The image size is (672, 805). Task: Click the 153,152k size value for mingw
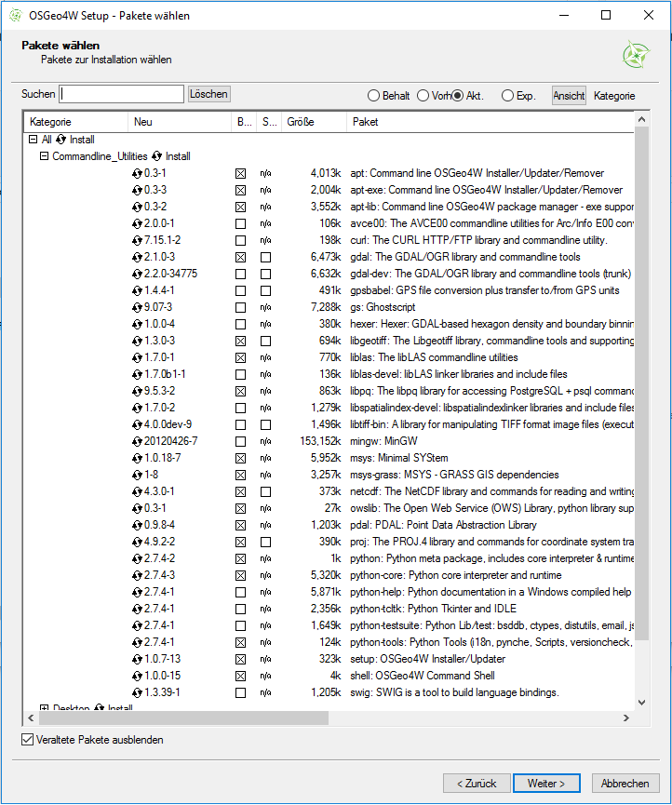(320, 441)
